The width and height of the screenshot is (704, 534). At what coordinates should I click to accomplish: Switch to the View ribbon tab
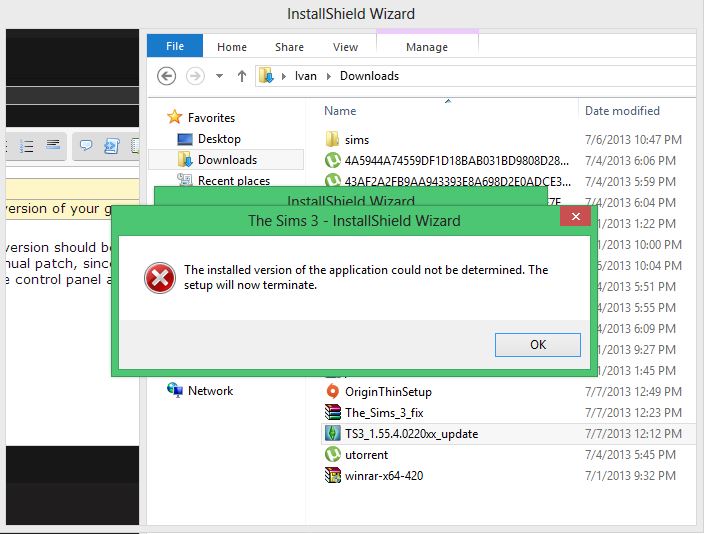click(345, 47)
